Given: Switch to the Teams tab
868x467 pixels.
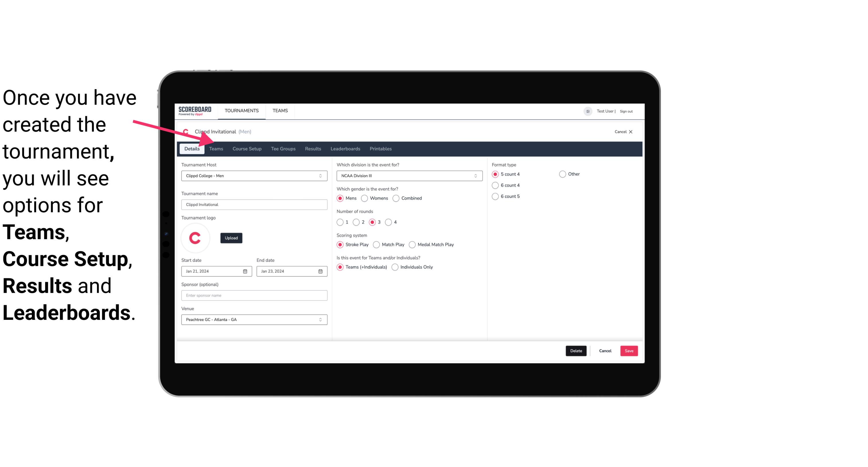Looking at the screenshot, I should 216,148.
